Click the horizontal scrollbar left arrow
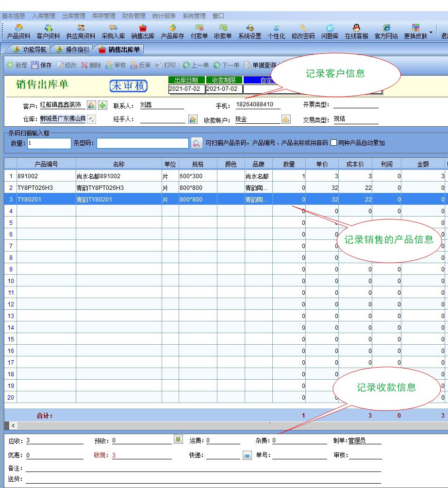This screenshot has width=448, height=488. pos(13,425)
